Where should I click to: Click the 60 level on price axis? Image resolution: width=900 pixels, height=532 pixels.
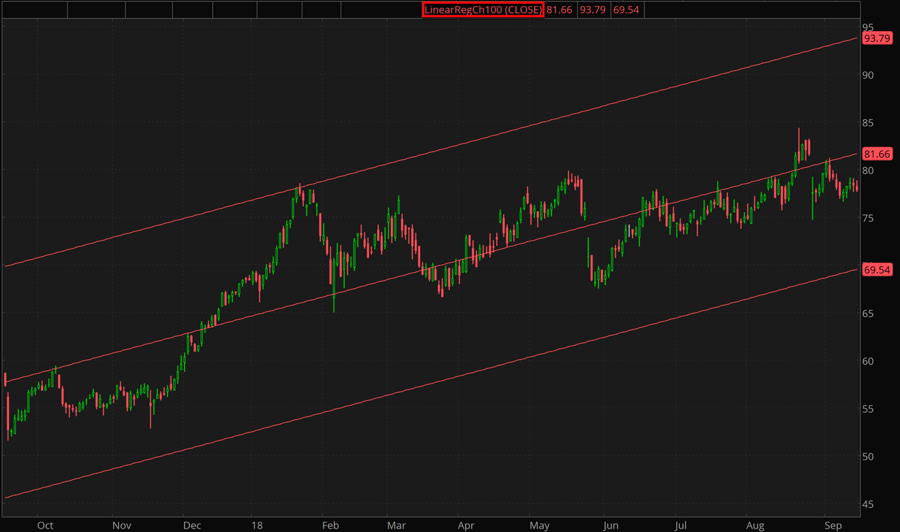tap(869, 361)
